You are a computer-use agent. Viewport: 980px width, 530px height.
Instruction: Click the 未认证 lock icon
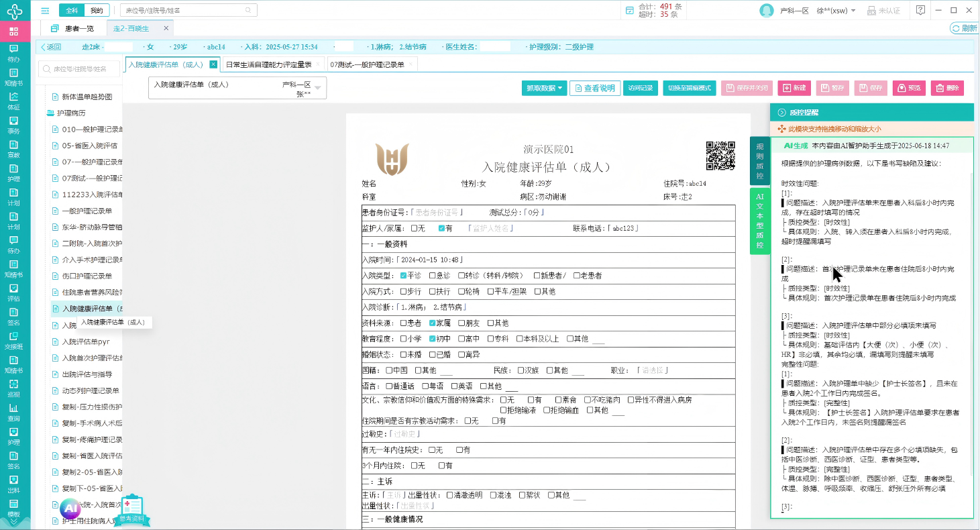[x=871, y=11]
